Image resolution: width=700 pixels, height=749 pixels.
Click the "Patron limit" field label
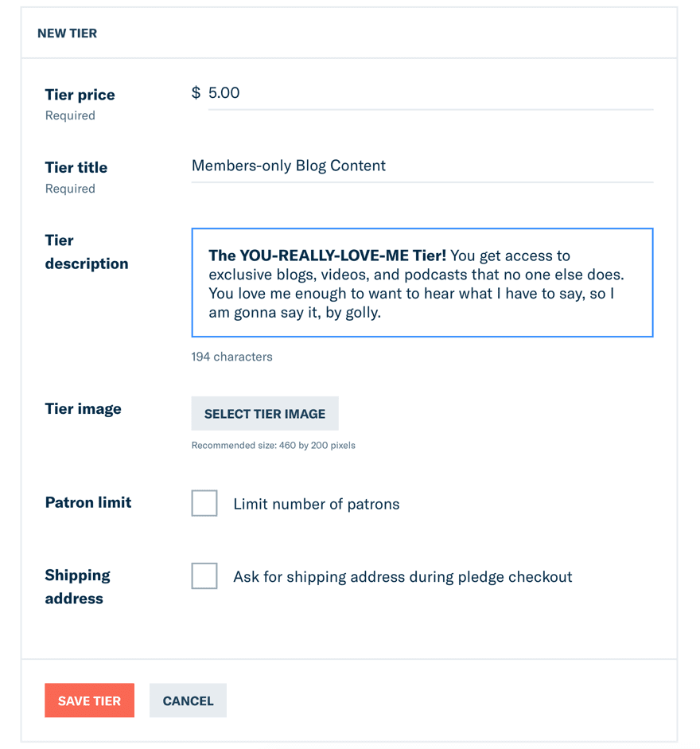pos(87,502)
